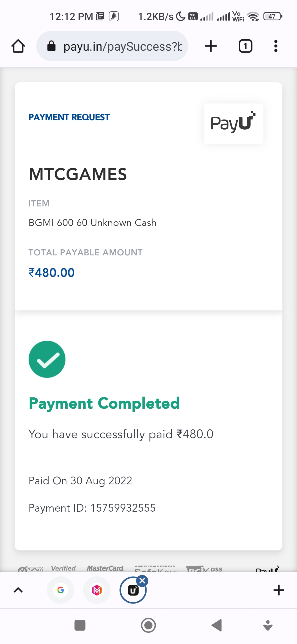Open a new tab with top plus icon
This screenshot has width=297, height=644.
[x=211, y=46]
